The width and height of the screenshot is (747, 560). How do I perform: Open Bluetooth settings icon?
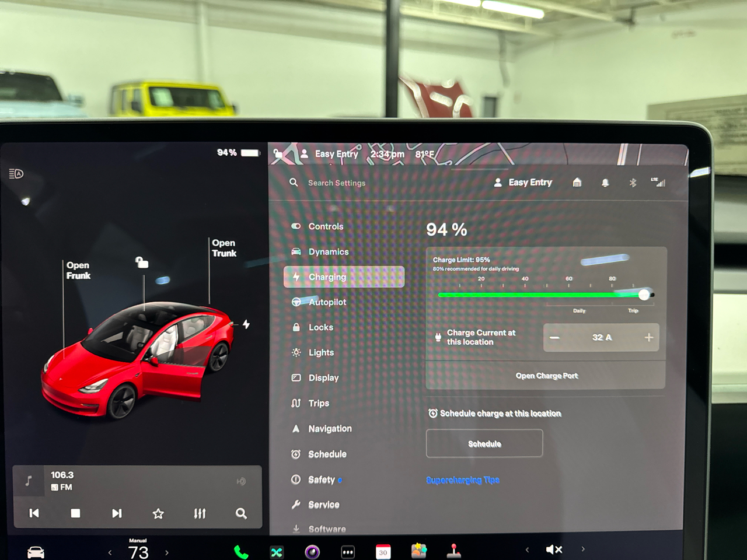point(633,183)
